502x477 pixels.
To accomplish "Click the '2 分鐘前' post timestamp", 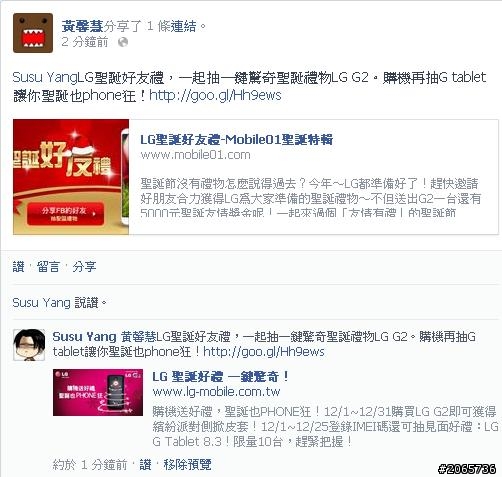I will coord(85,42).
